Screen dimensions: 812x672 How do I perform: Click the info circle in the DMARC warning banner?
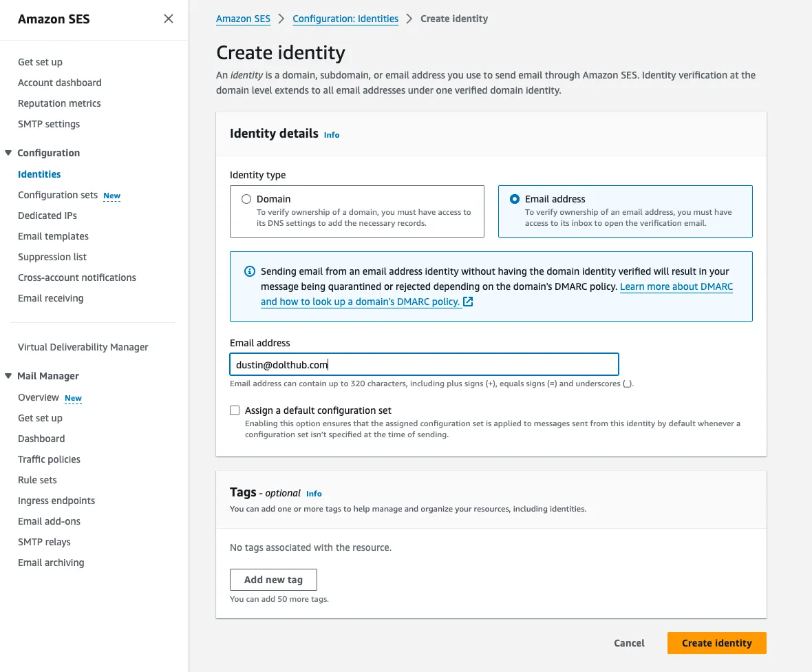248,271
